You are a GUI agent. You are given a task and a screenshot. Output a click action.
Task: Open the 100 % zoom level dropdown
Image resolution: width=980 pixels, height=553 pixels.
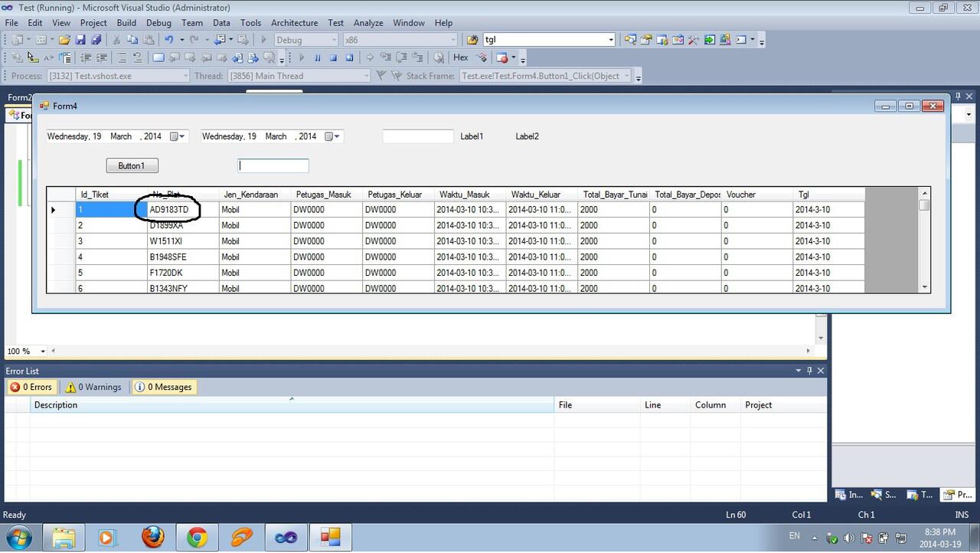point(43,351)
